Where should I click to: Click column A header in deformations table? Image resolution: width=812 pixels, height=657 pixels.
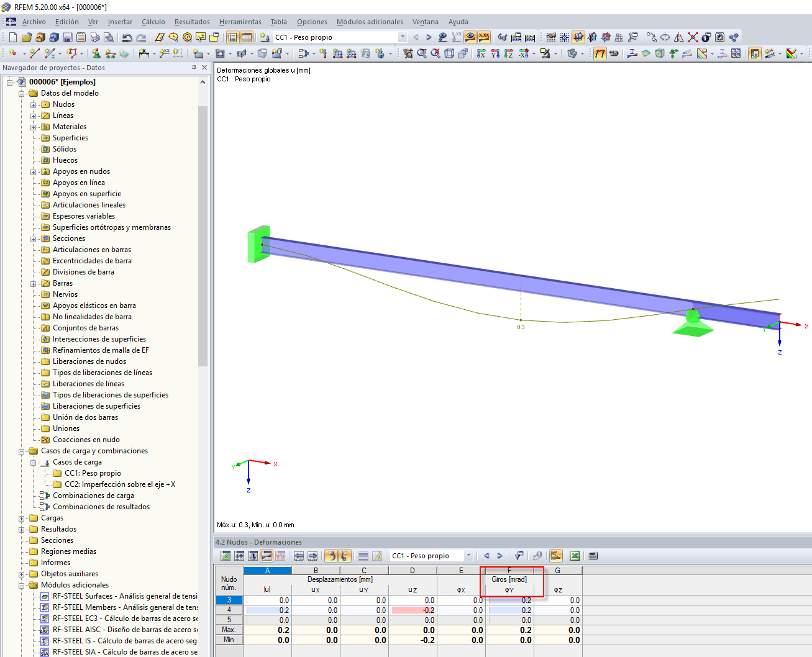point(267,571)
